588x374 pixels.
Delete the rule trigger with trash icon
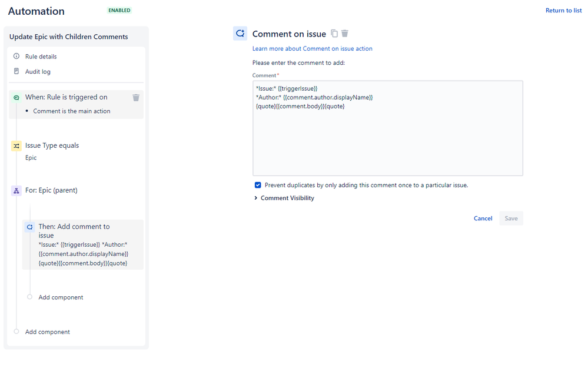(136, 98)
